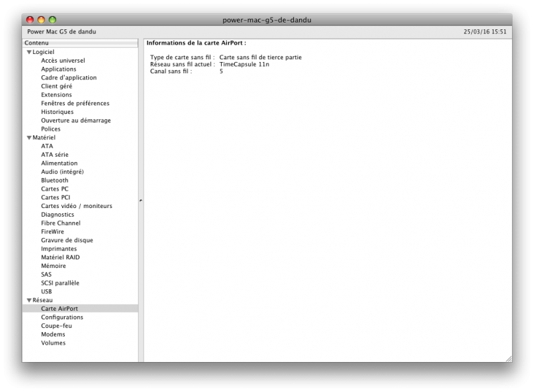Collapse the Réseau section triangle

[29, 301]
